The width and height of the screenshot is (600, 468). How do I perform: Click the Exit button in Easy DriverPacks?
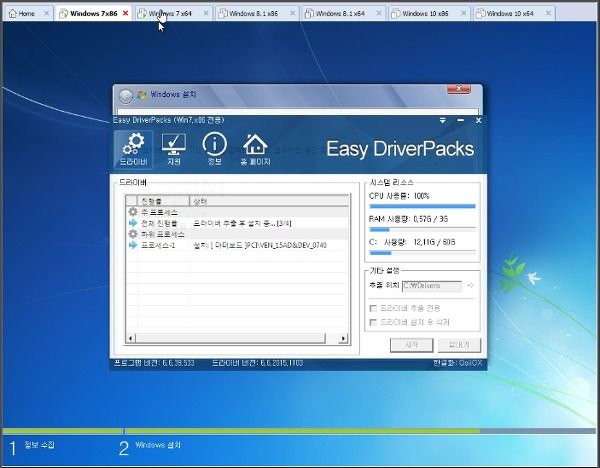coord(459,345)
